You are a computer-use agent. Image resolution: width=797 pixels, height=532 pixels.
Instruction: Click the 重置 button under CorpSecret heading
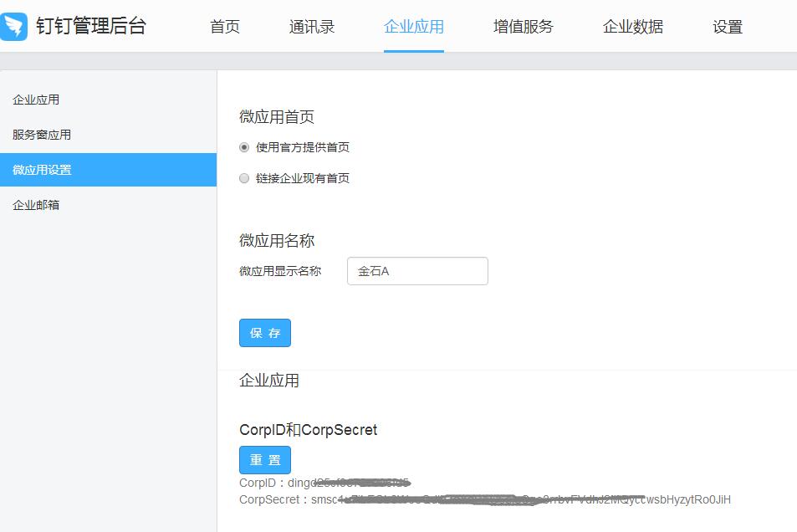(264, 460)
